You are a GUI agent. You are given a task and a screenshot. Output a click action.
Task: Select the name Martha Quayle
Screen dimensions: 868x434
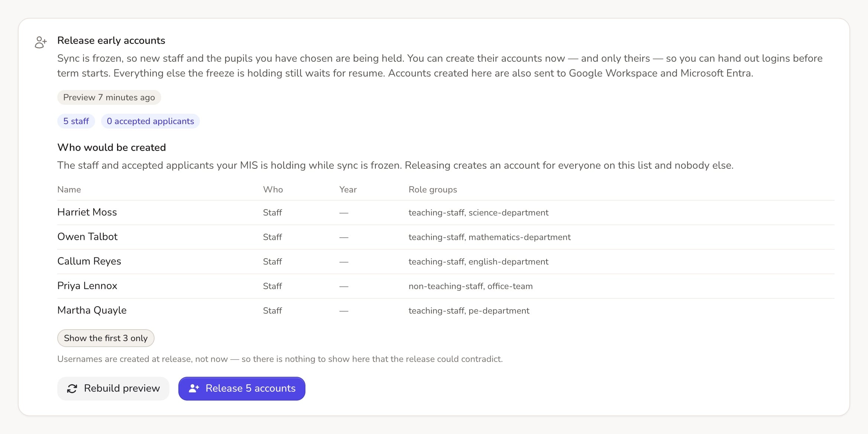92,310
